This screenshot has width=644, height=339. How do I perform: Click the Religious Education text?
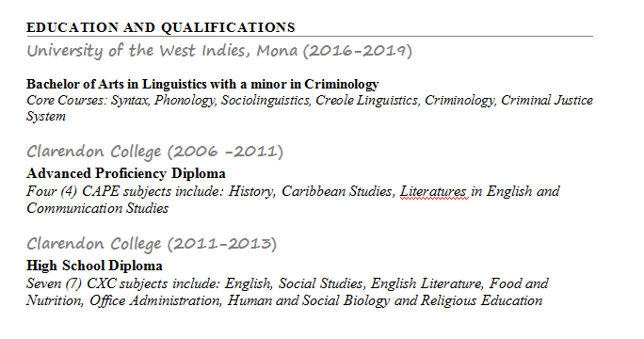pyautogui.click(x=481, y=300)
